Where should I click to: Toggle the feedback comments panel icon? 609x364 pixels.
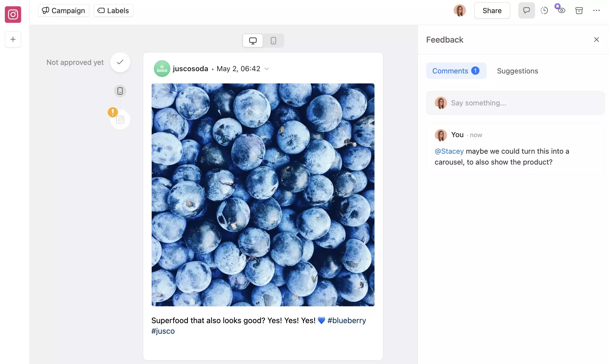[526, 11]
